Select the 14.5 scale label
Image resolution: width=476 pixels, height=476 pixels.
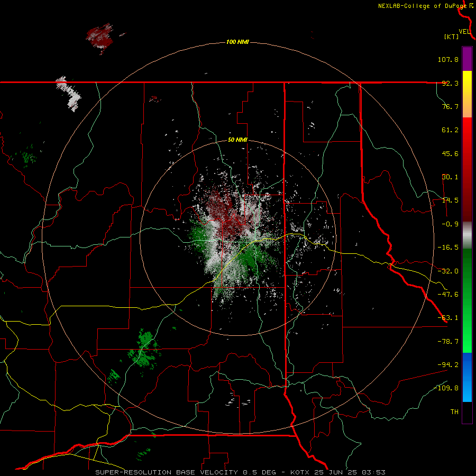pyautogui.click(x=450, y=200)
